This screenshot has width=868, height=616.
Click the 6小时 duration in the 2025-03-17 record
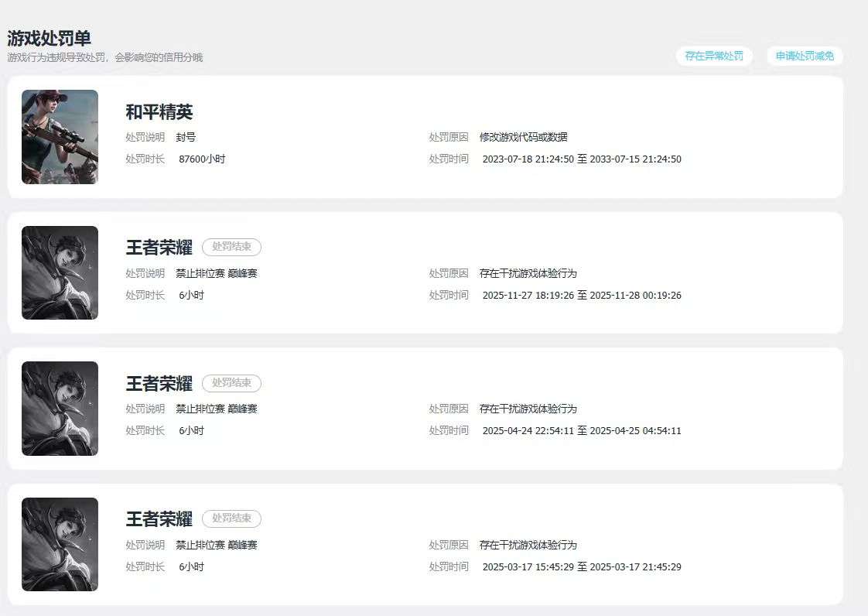click(192, 566)
